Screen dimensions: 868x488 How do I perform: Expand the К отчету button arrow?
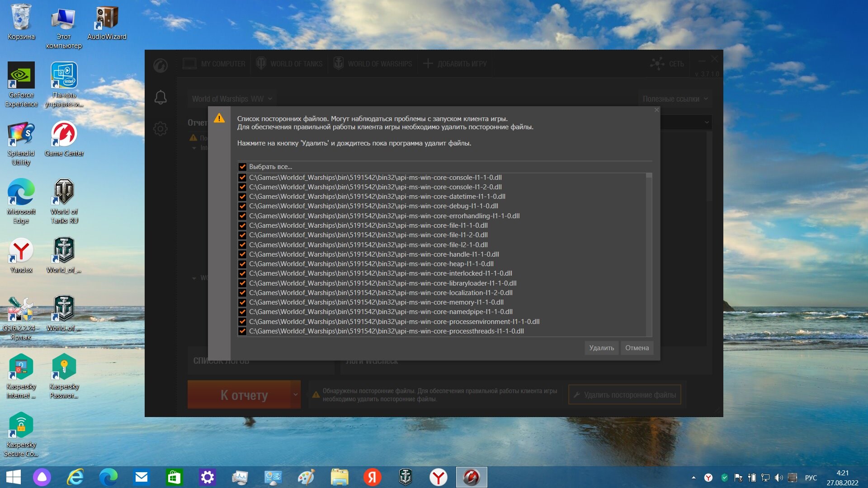pos(296,394)
